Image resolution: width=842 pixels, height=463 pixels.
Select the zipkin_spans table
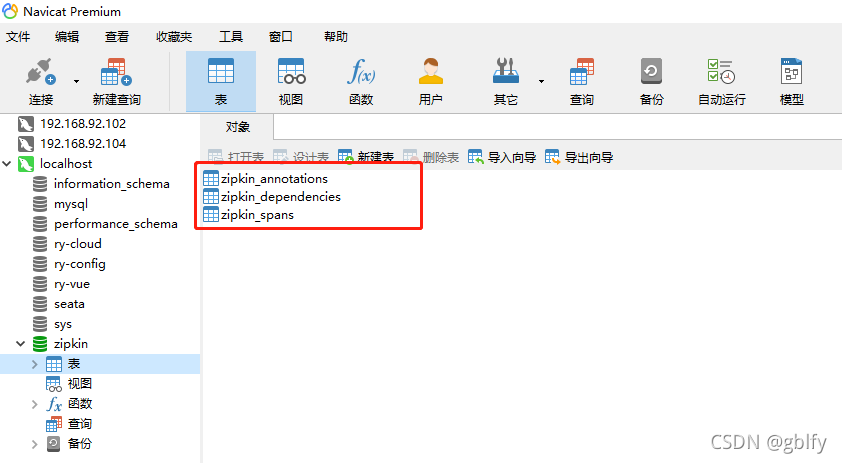click(x=249, y=215)
